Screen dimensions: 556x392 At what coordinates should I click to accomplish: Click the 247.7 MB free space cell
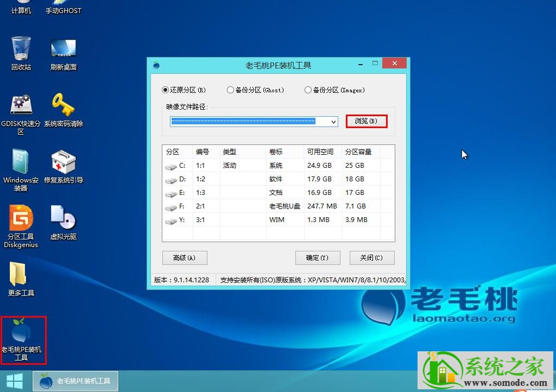pos(322,206)
